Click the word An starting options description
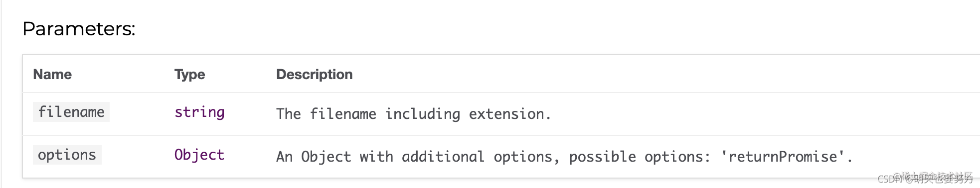 click(285, 157)
